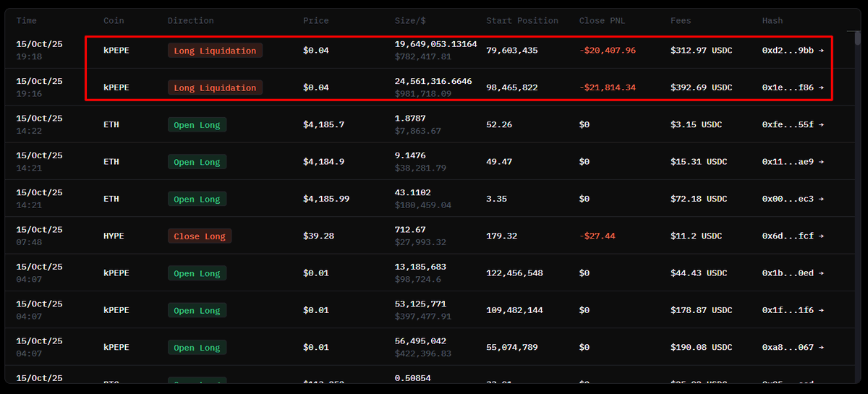Click the Direction column header
Image resolution: width=868 pixels, height=394 pixels.
click(x=190, y=21)
